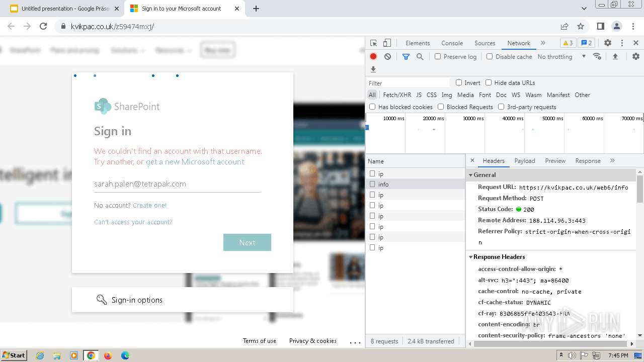
Task: Click the Next button
Action: [247, 242]
